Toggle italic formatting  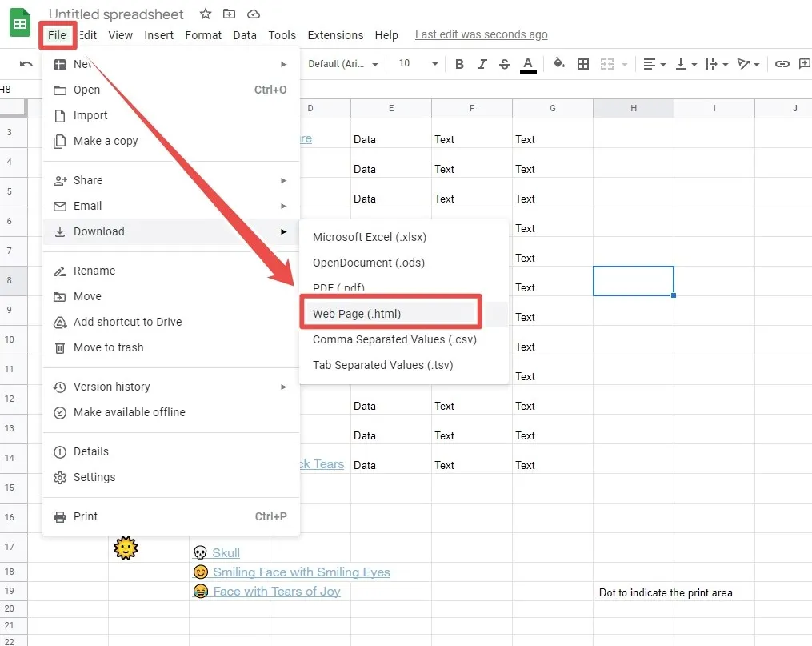[x=482, y=64]
